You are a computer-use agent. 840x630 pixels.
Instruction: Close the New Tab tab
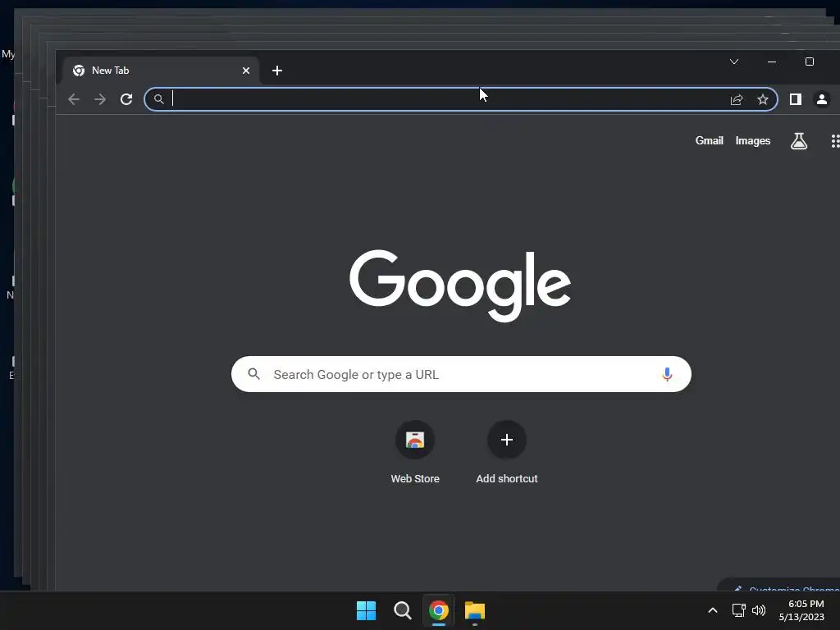[246, 71]
